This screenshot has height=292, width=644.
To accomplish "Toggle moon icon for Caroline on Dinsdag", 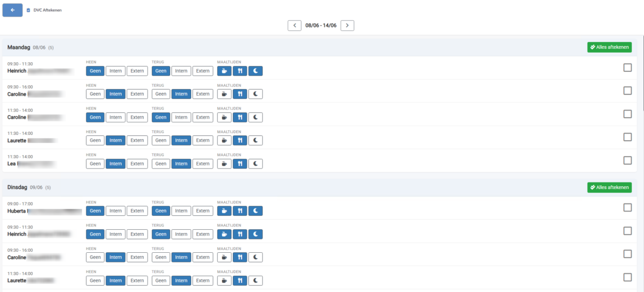I will tap(255, 257).
